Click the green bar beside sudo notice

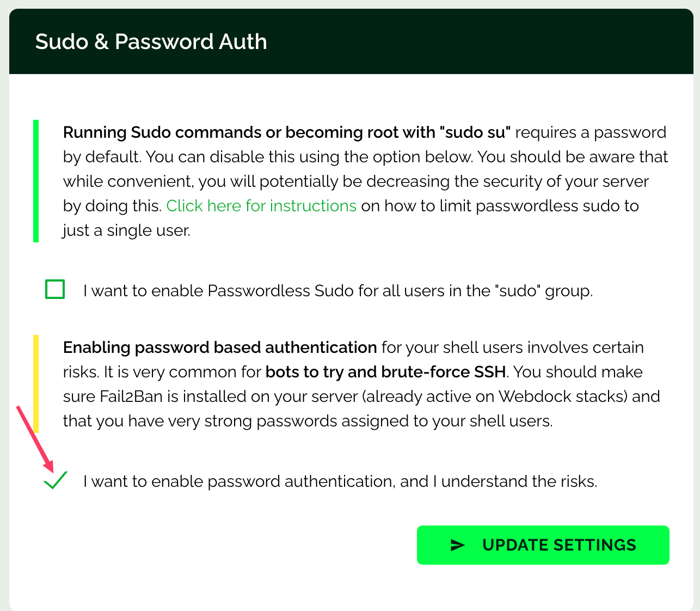coord(36,181)
